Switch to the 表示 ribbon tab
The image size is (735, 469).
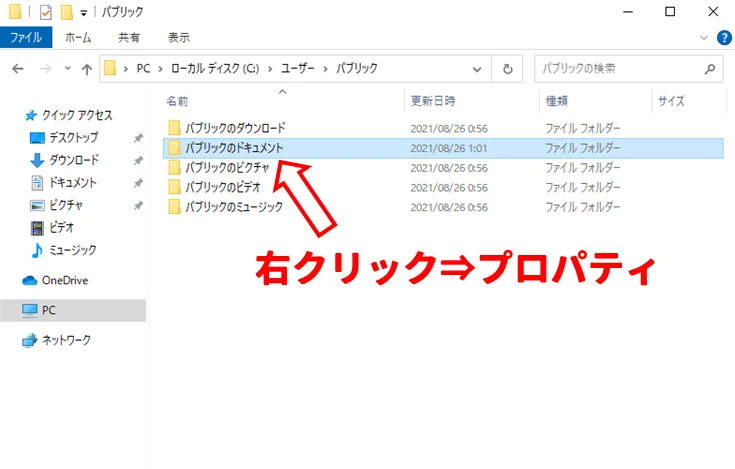coord(179,37)
